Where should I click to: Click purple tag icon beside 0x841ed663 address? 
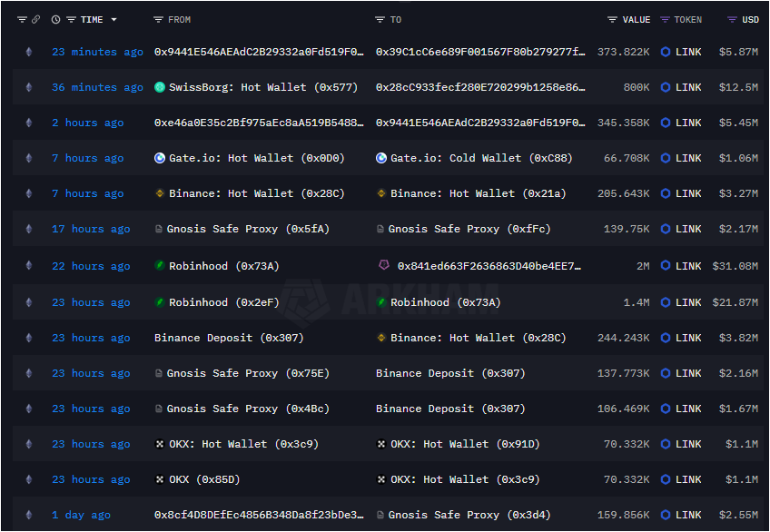point(384,265)
